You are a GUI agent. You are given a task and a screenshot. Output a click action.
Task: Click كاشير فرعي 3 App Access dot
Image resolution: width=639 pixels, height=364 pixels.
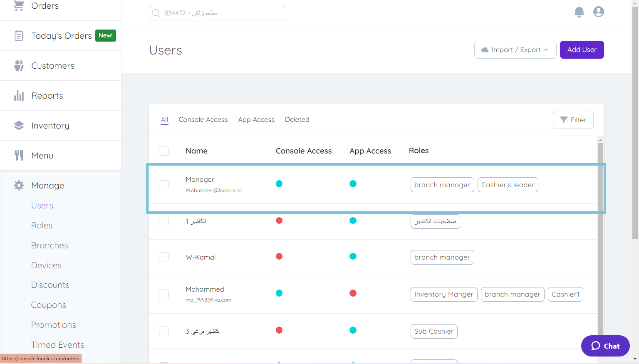pyautogui.click(x=353, y=330)
